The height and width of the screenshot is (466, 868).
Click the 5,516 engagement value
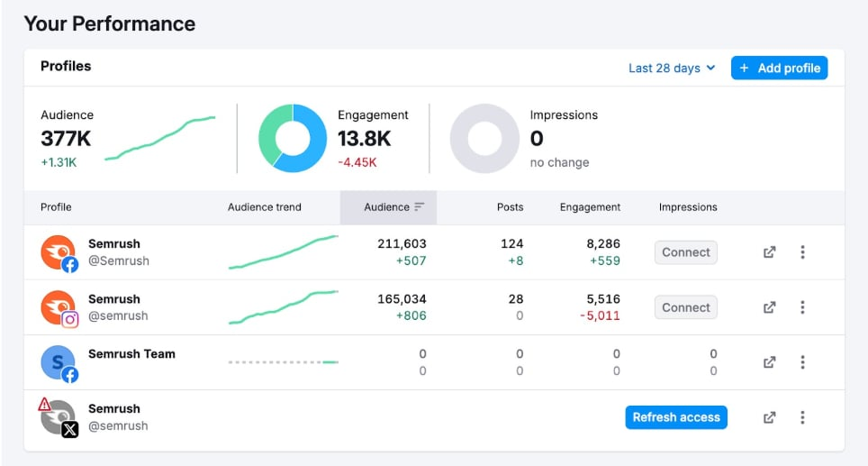(x=603, y=299)
